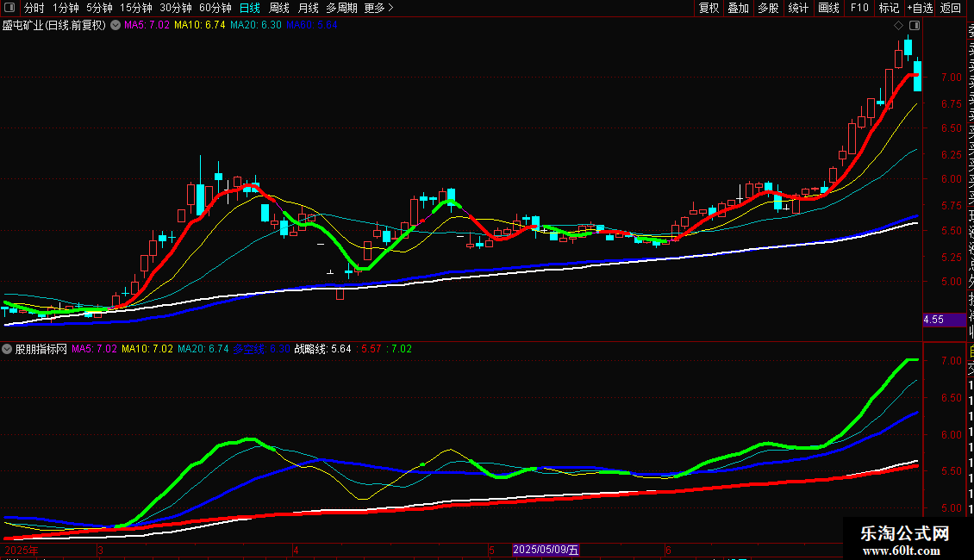Image resolution: width=974 pixels, height=560 pixels.
Task: Open the 股朋指标网 indicator dropdown arrow
Action: tap(7, 350)
